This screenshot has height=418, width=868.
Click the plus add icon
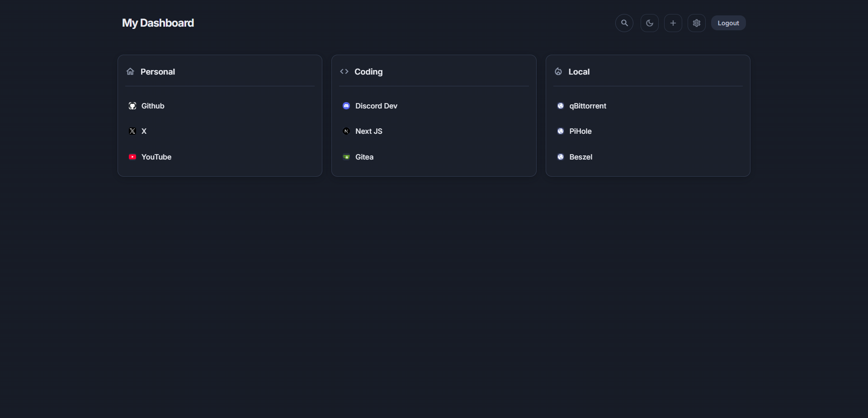pyautogui.click(x=673, y=23)
